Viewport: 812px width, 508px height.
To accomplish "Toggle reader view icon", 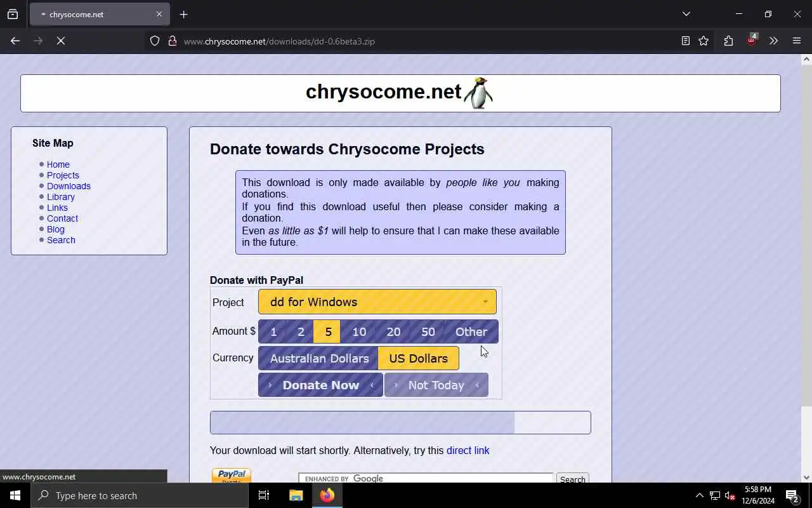I will [x=686, y=41].
